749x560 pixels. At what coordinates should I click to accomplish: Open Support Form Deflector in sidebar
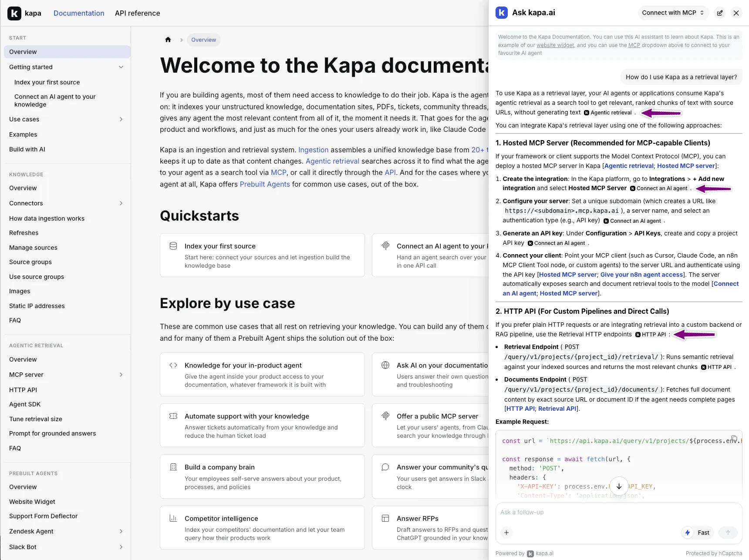(x=43, y=516)
